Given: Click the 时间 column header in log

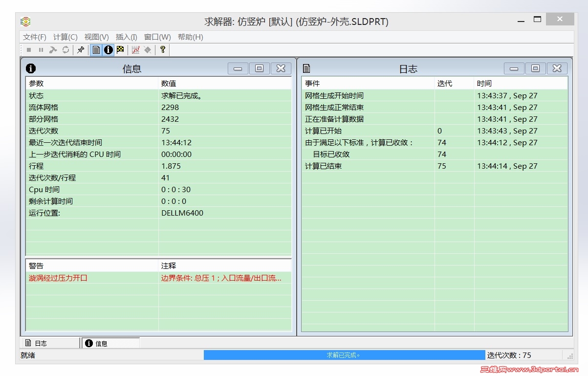Looking at the screenshot, I should [521, 84].
